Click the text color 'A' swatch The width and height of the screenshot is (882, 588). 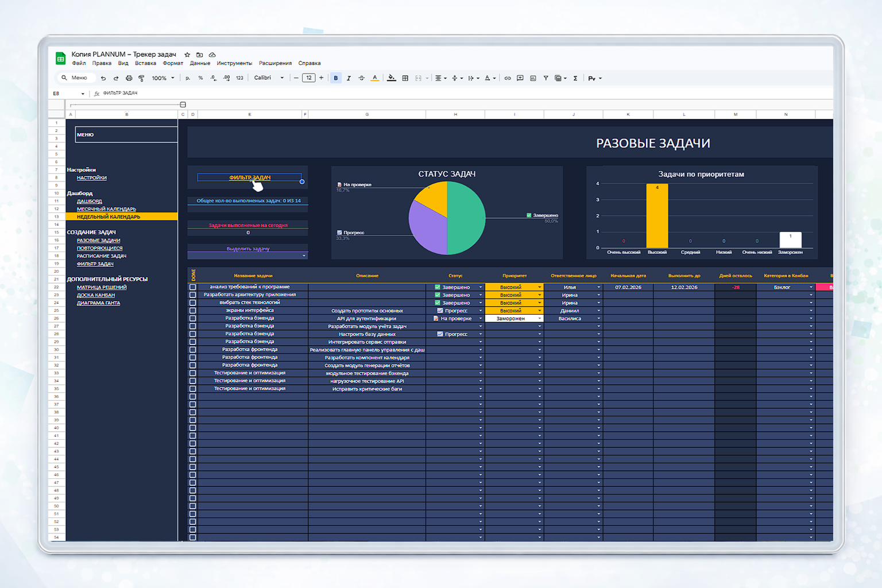tap(374, 78)
